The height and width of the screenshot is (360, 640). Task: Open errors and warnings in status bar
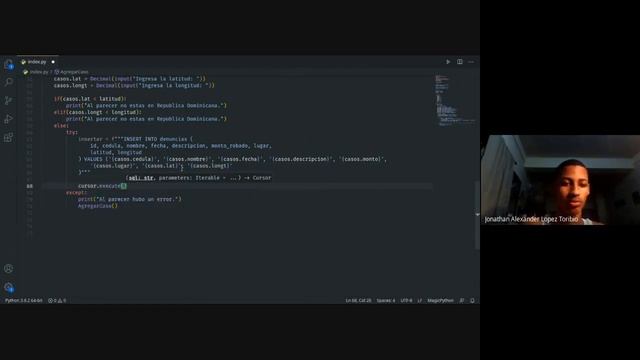(x=57, y=300)
